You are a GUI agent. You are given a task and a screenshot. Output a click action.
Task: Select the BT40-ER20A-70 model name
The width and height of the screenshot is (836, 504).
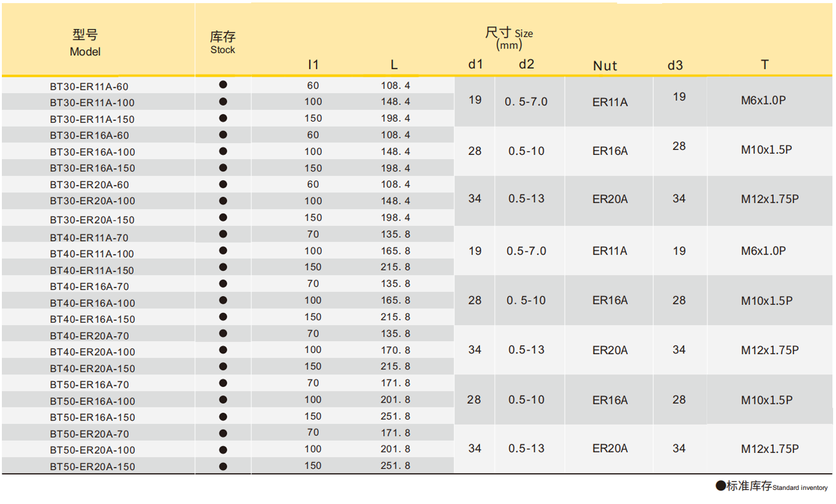tap(89, 336)
